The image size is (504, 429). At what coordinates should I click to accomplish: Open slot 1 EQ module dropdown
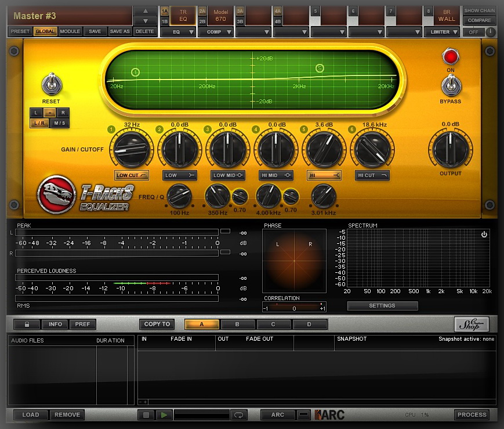pyautogui.click(x=178, y=32)
